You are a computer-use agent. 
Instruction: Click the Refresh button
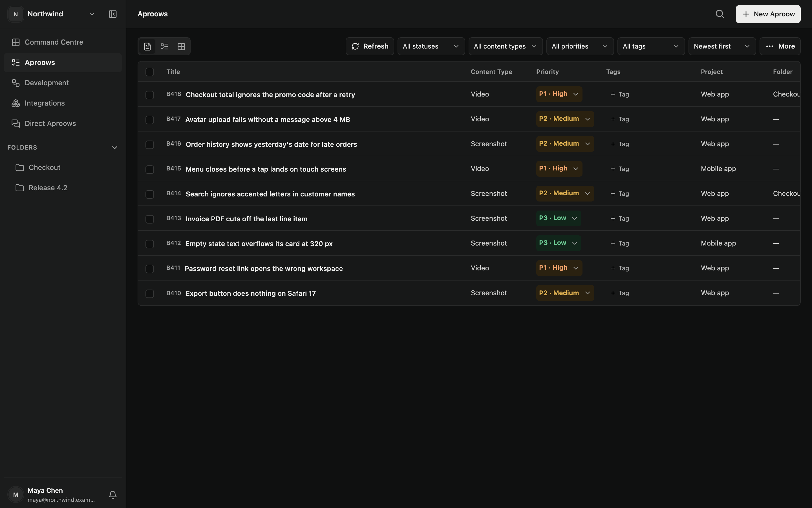point(370,46)
